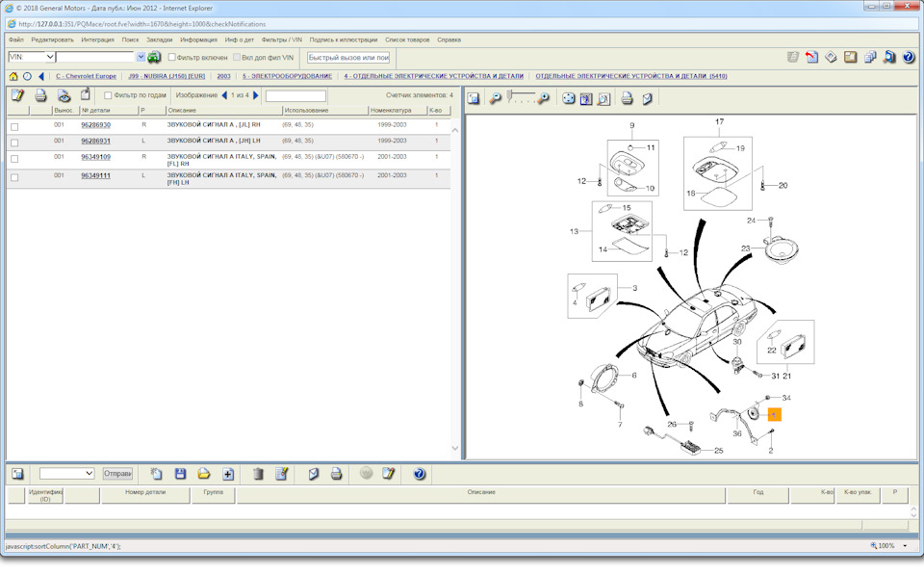Print the illustration with printer icon
Viewport: 924px width, 574px height.
tap(627, 98)
